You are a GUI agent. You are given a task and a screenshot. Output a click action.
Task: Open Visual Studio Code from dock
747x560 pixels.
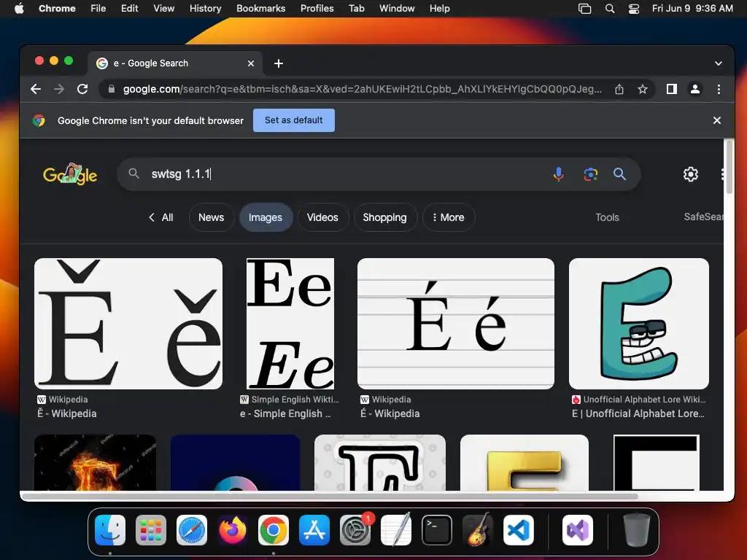(x=519, y=530)
